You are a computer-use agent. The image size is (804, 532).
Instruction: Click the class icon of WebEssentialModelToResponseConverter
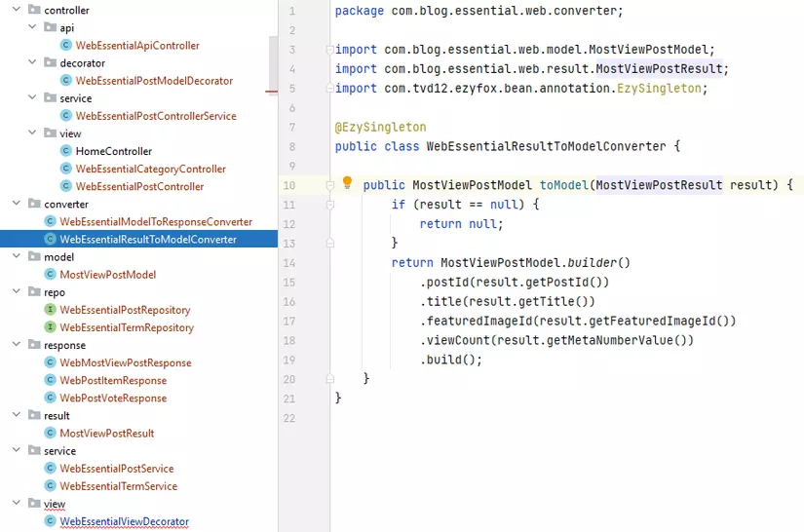pyautogui.click(x=50, y=221)
